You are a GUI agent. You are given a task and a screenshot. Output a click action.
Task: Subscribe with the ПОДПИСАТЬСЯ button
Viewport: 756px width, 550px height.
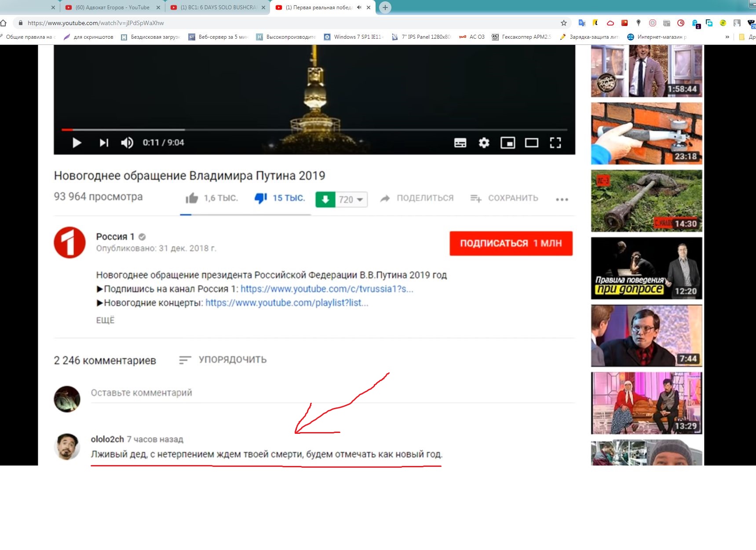[511, 243]
